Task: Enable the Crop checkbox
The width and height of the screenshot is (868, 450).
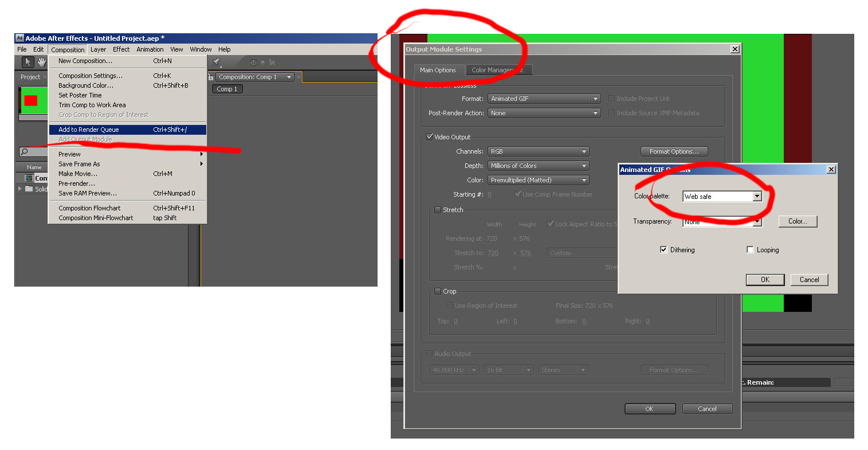Action: click(x=438, y=291)
